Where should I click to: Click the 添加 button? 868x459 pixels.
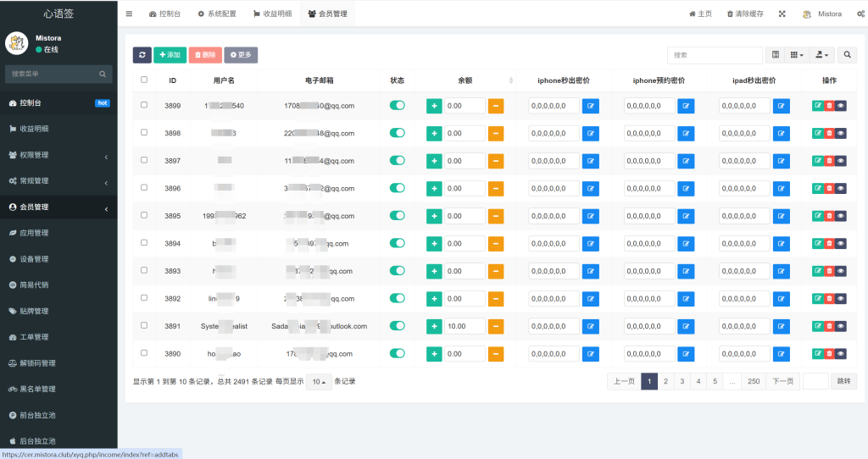pyautogui.click(x=170, y=55)
